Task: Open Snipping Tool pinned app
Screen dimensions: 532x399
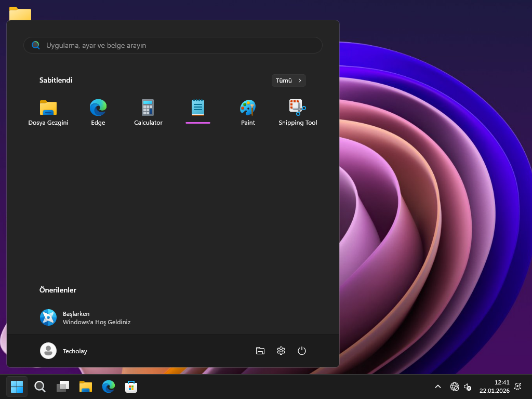Action: click(x=298, y=113)
